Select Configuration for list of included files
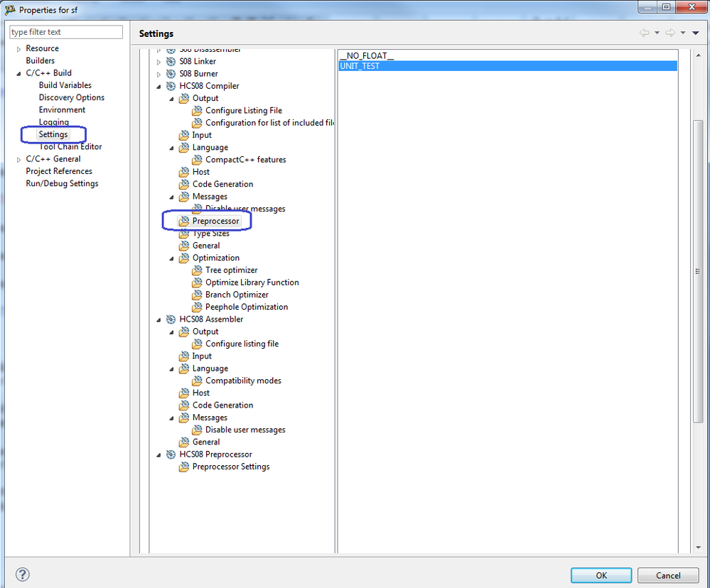 (x=269, y=123)
